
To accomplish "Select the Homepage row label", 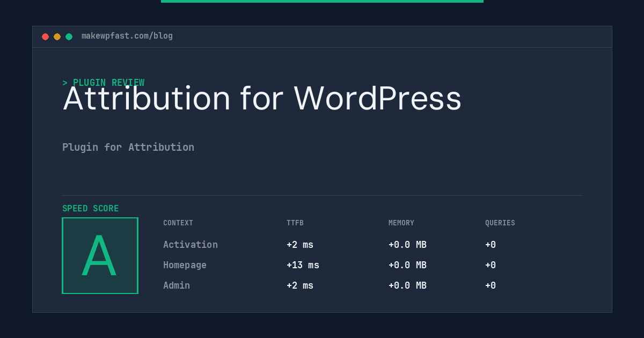I will (185, 265).
